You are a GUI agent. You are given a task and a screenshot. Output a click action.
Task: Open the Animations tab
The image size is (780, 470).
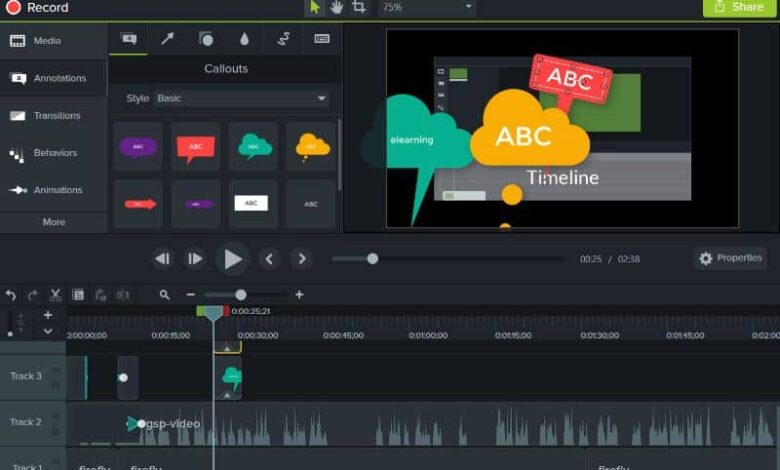coord(53,190)
